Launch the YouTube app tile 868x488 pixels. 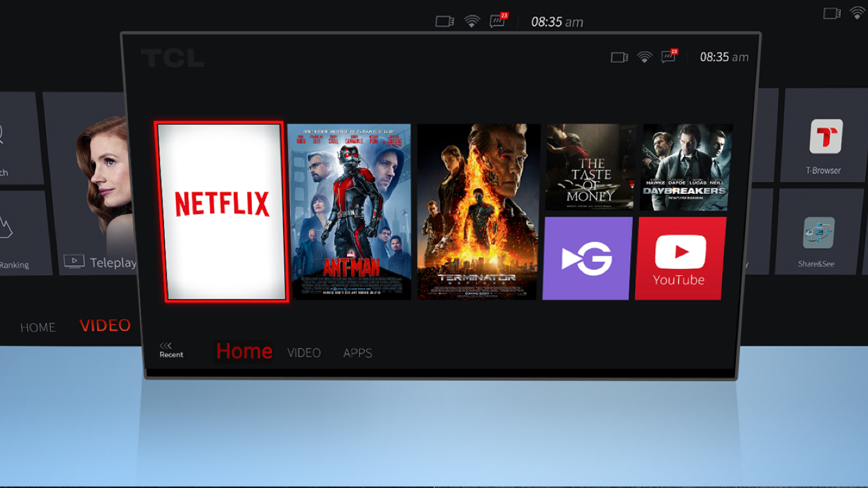(680, 259)
